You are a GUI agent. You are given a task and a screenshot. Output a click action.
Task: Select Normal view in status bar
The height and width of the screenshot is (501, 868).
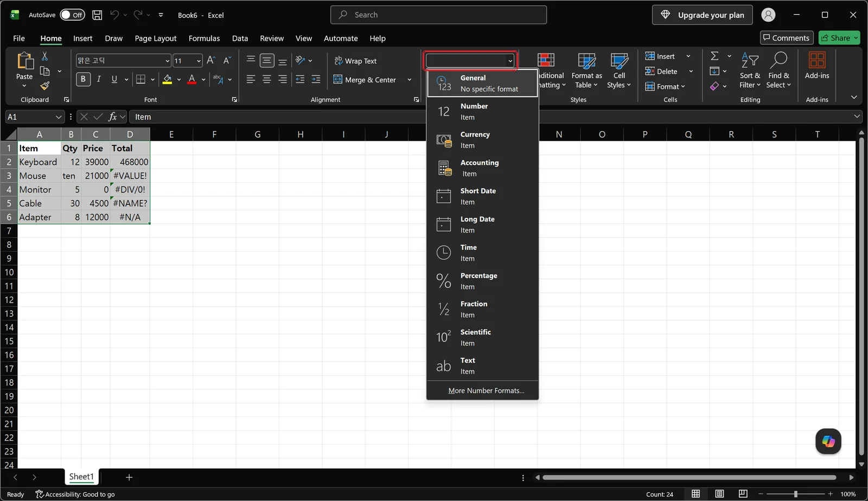[x=695, y=494]
